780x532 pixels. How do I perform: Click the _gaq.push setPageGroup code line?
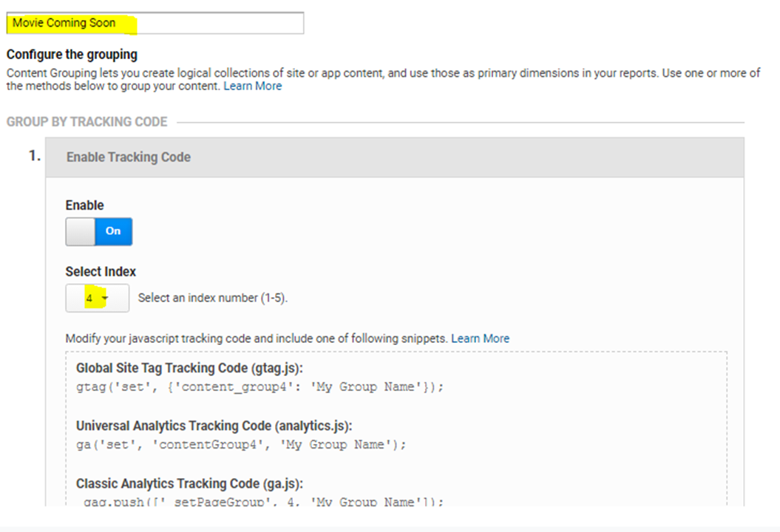click(x=260, y=502)
